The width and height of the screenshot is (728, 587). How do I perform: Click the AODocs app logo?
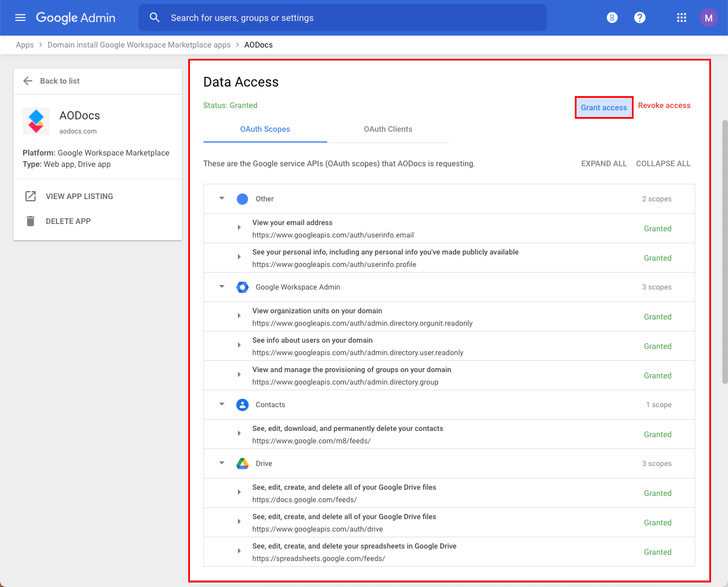pos(36,121)
